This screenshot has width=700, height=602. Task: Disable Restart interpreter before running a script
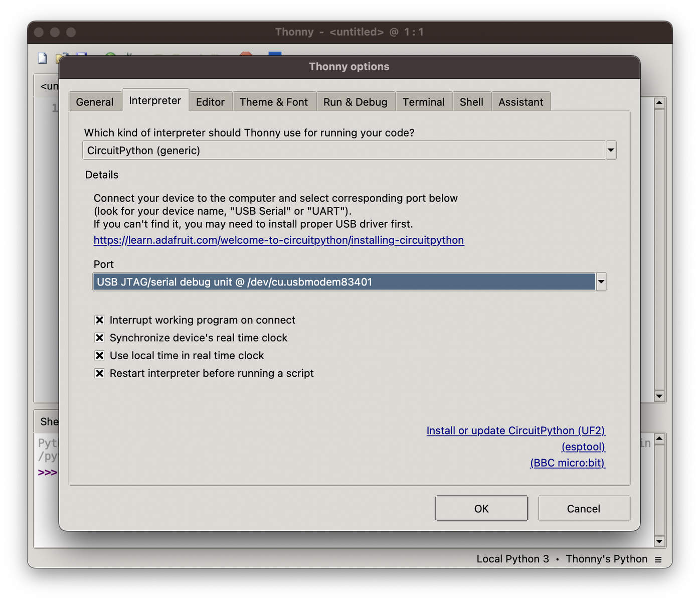[x=100, y=373]
